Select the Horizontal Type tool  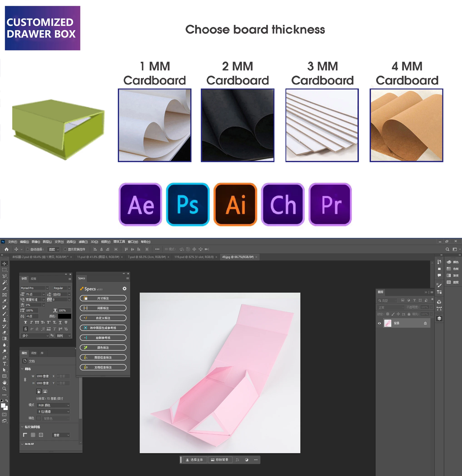tap(4, 364)
